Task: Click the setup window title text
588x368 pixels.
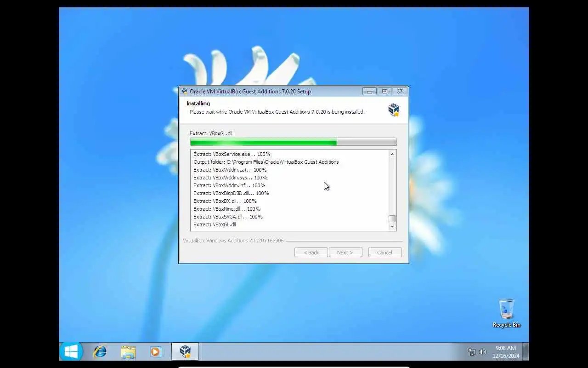Action: [x=250, y=91]
